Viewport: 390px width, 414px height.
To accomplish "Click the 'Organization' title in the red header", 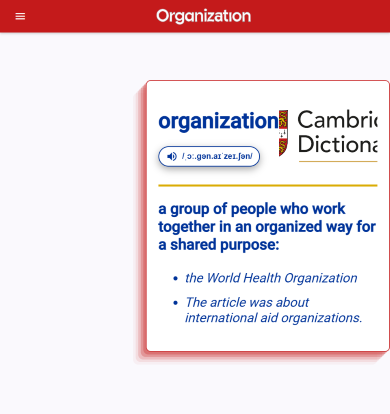I will point(204,16).
